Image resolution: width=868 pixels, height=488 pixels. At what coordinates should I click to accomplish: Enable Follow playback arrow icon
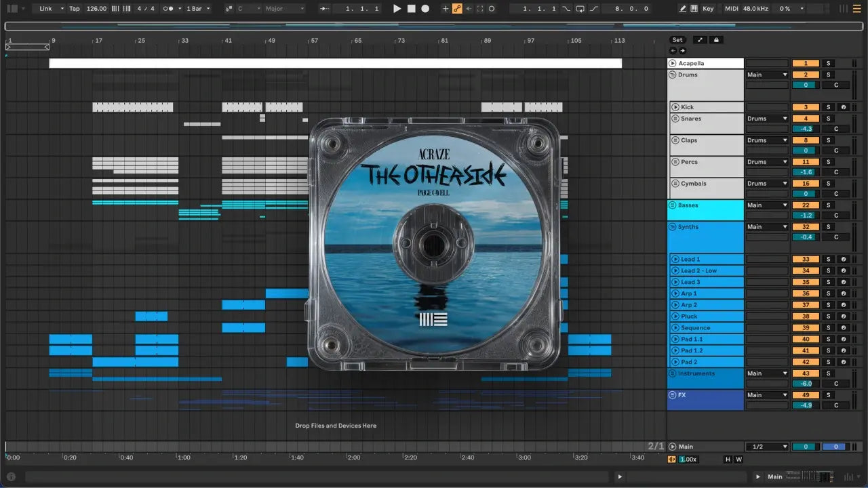pos(324,9)
